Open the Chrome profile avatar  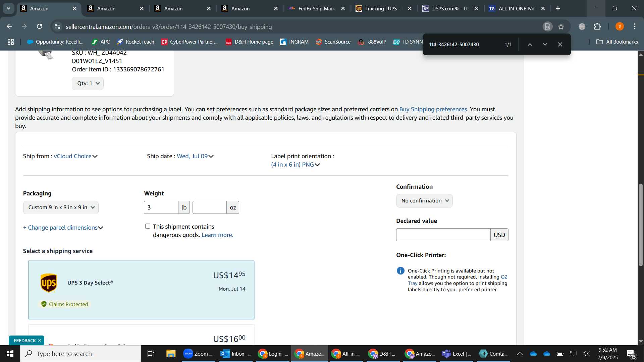point(620,26)
